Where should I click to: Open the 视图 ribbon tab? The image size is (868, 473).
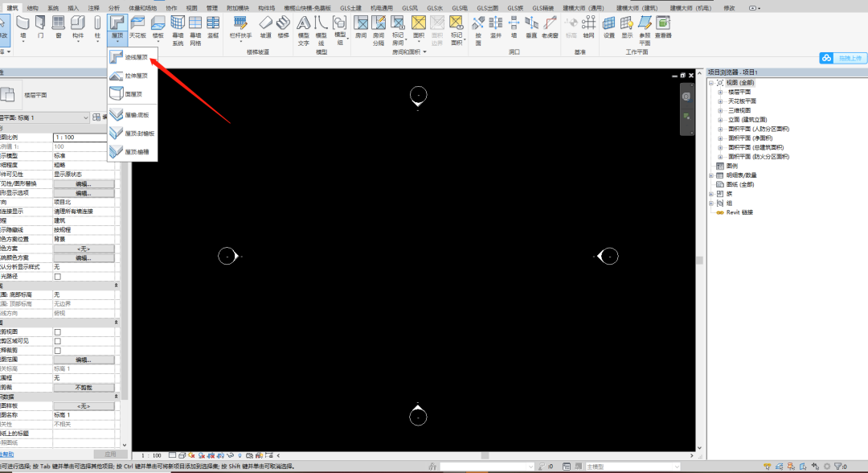[191, 8]
